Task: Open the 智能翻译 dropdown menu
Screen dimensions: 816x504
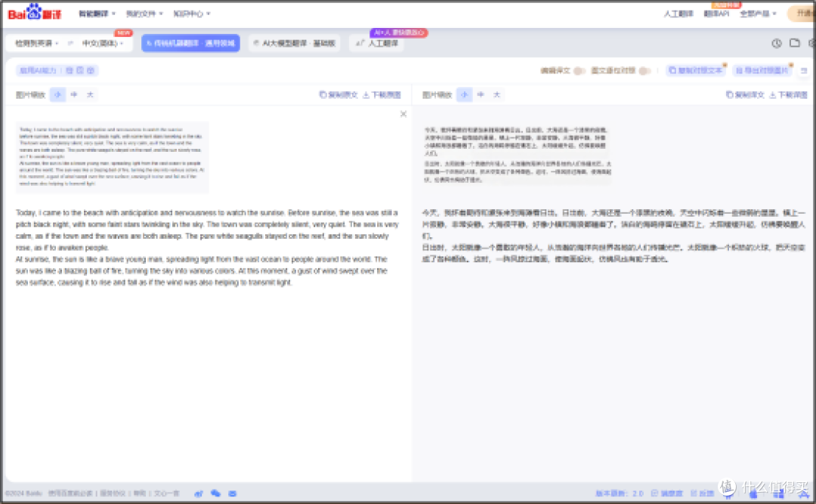Action: pyautogui.click(x=97, y=14)
